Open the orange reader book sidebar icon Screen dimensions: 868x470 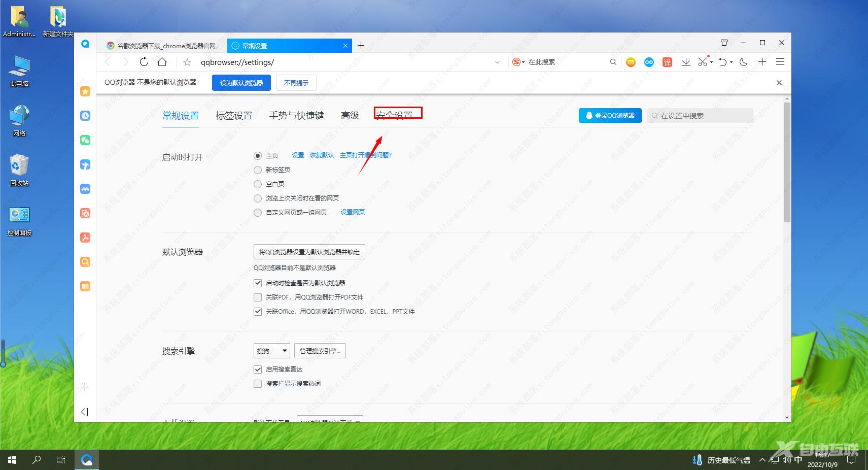(x=85, y=286)
